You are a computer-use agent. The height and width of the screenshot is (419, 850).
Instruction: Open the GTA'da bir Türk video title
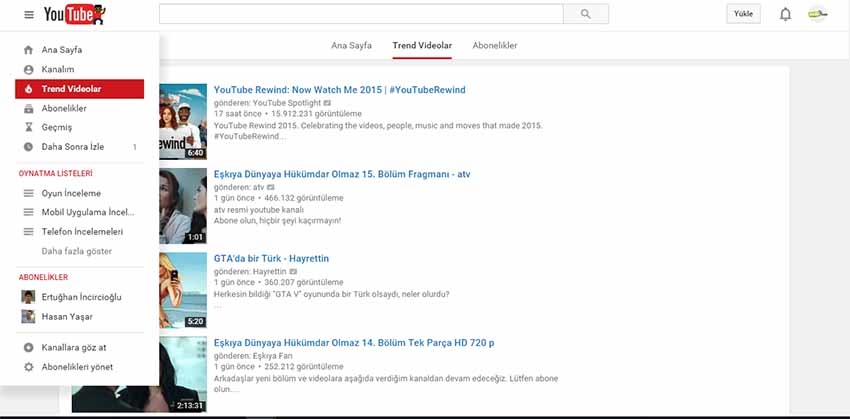click(271, 258)
